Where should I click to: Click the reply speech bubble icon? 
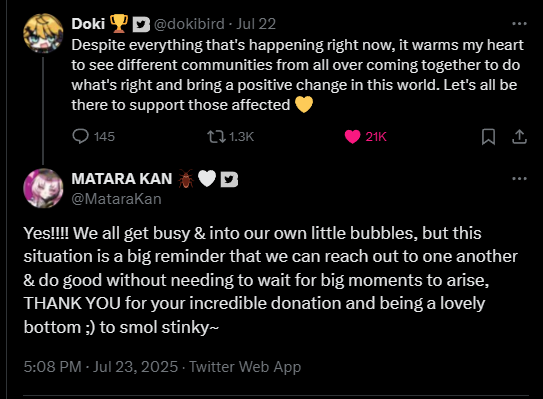tap(80, 136)
